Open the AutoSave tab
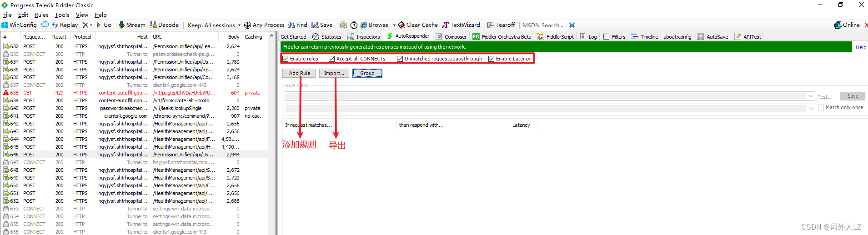This screenshot has height=235, width=868. coord(712,37)
